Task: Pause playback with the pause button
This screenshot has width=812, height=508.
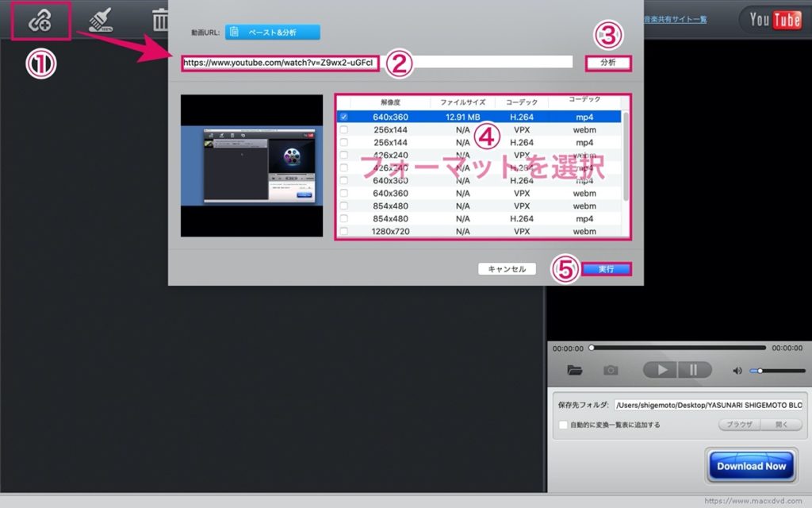Action: 694,370
